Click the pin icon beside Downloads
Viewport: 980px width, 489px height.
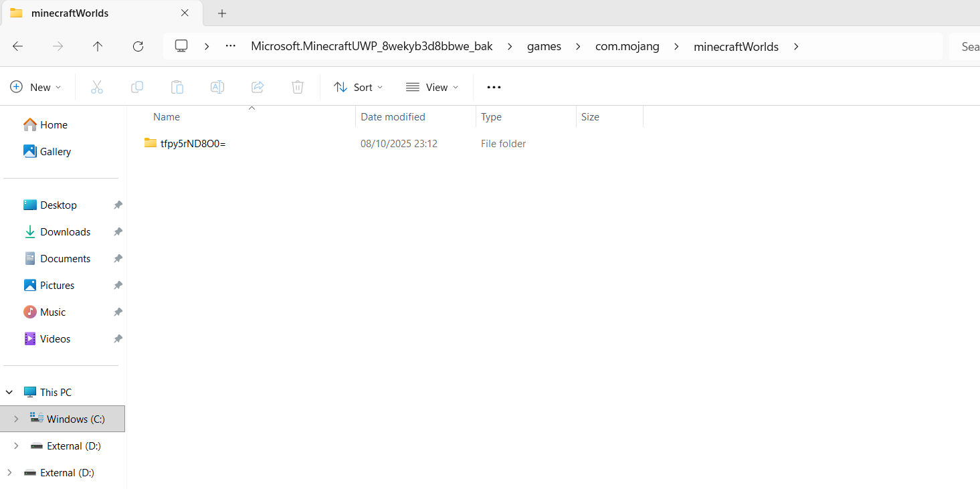tap(118, 231)
